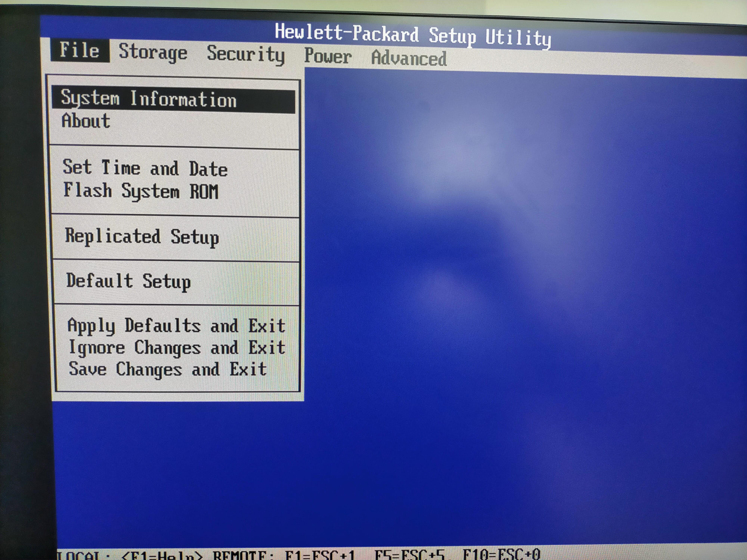Select System Information entry
The height and width of the screenshot is (560, 747).
tap(149, 99)
